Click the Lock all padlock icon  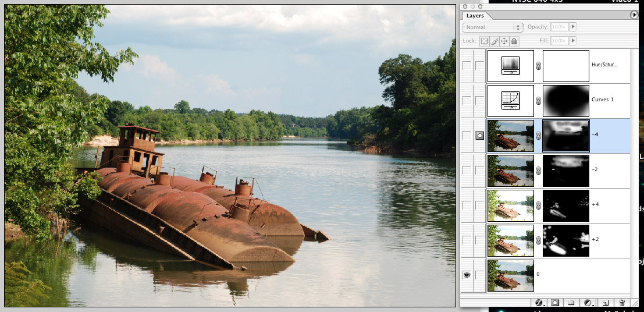coord(514,41)
